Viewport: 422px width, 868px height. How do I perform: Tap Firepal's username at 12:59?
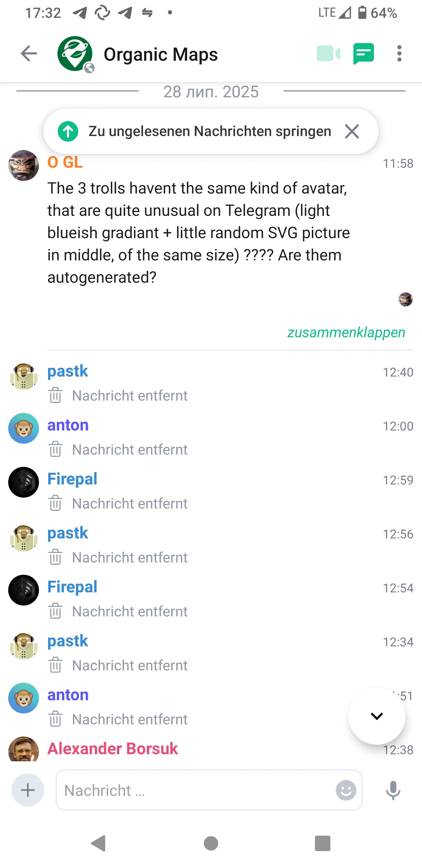coord(72,479)
